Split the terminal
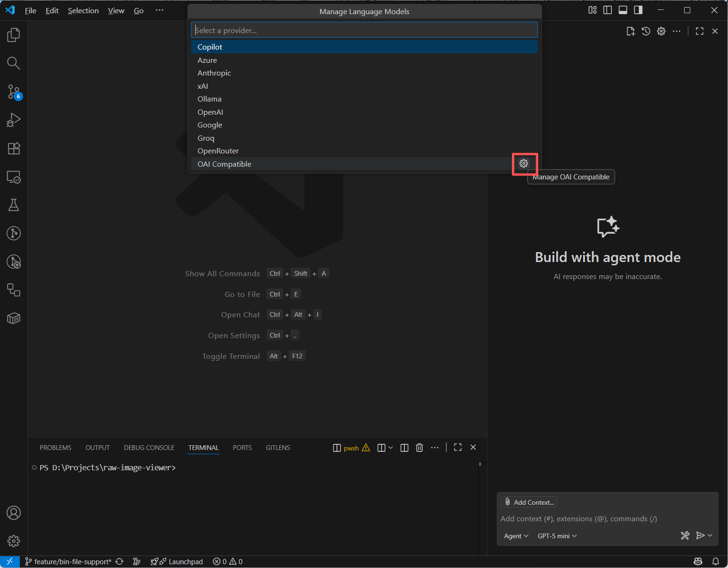The image size is (728, 568). pos(404,448)
